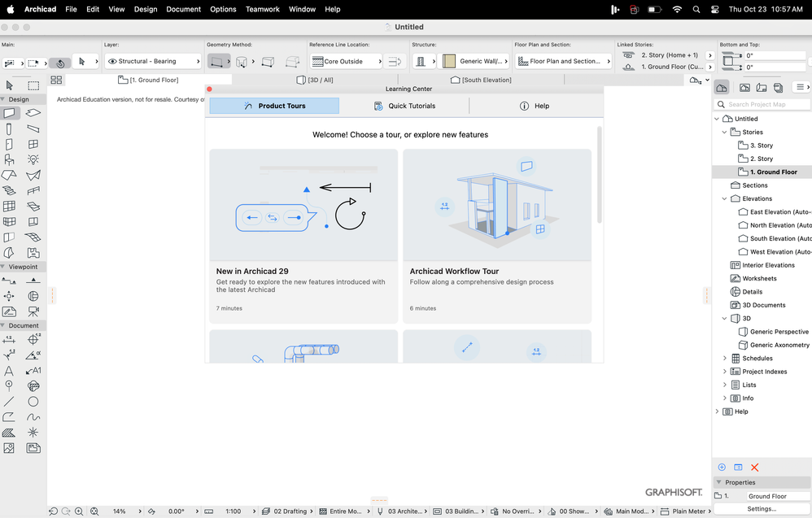Expand Project Indexes in Navigator

pyautogui.click(x=724, y=372)
